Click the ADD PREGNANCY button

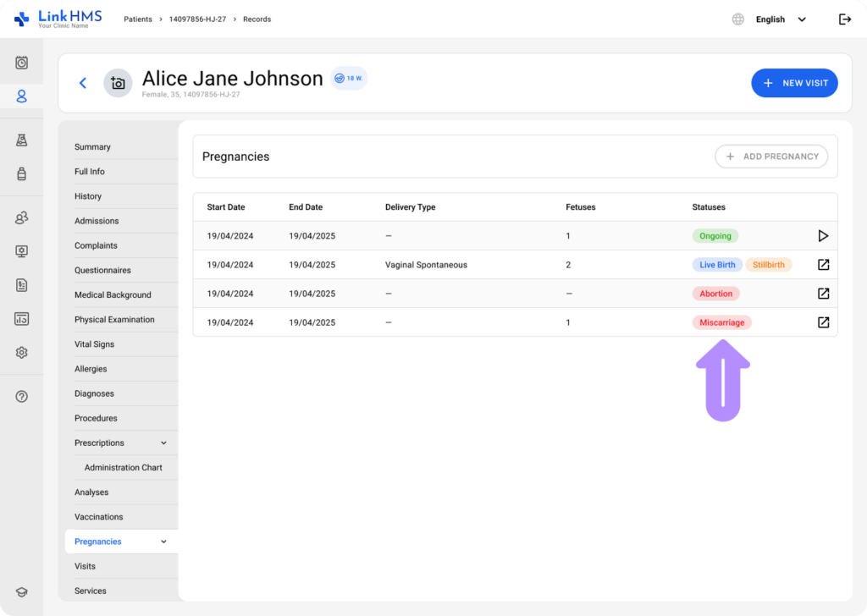click(771, 157)
